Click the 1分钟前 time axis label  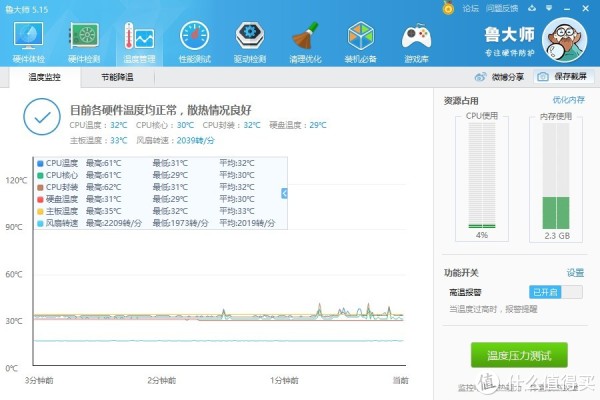[x=284, y=380]
